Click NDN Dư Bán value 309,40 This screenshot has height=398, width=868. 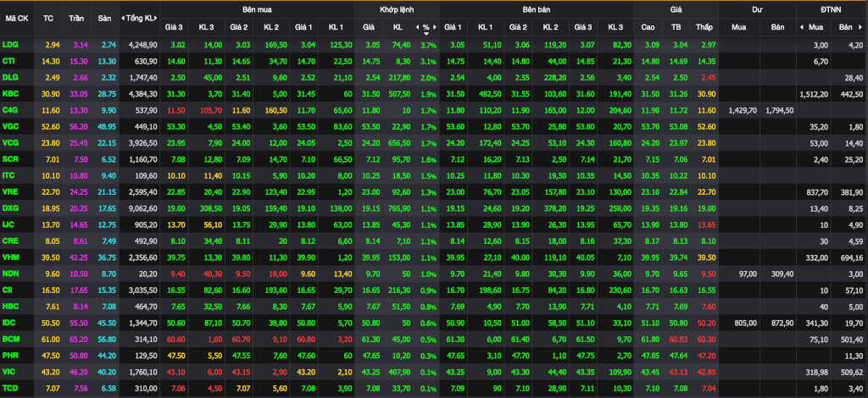pyautogui.click(x=782, y=274)
